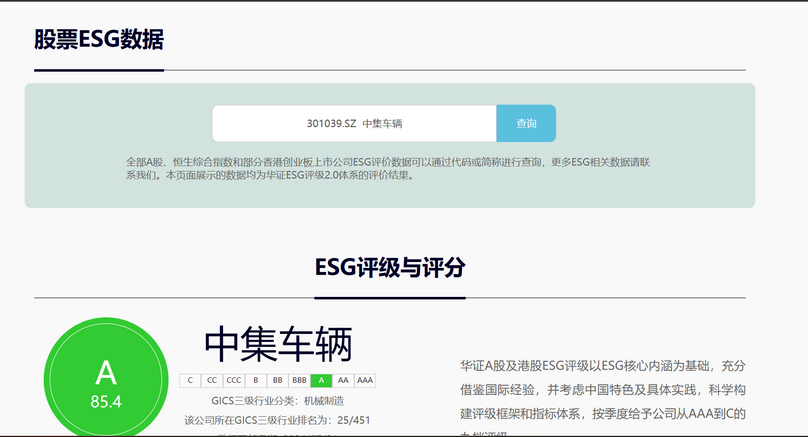Click the highlighted green A rating cell
Image resolution: width=808 pixels, height=437 pixels.
pyautogui.click(x=321, y=380)
